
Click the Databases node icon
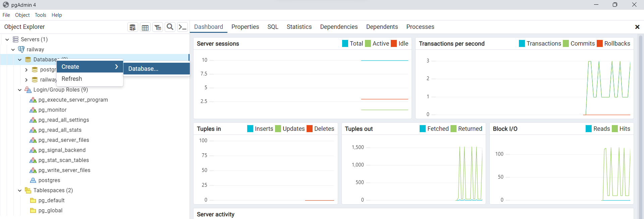tap(28, 60)
